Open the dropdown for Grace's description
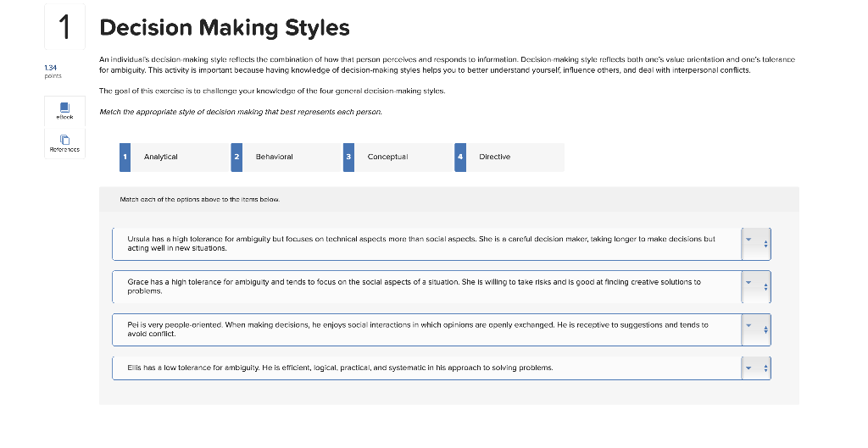 pyautogui.click(x=756, y=286)
